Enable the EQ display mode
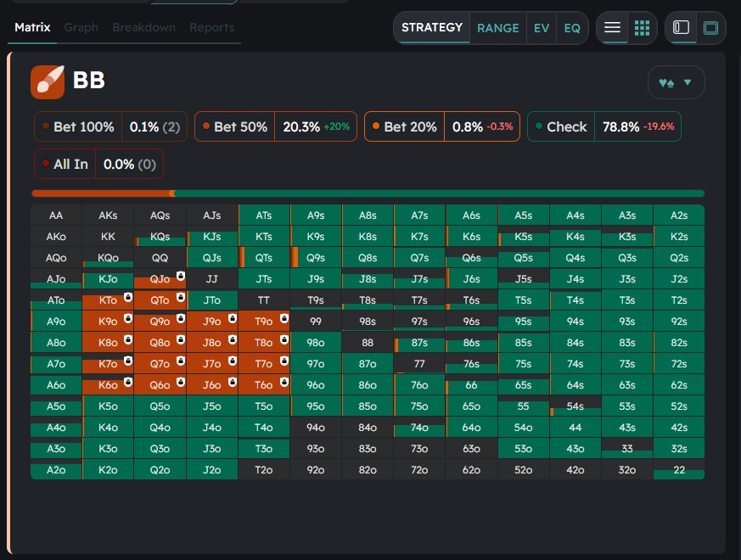The height and width of the screenshot is (560, 741). click(x=571, y=28)
